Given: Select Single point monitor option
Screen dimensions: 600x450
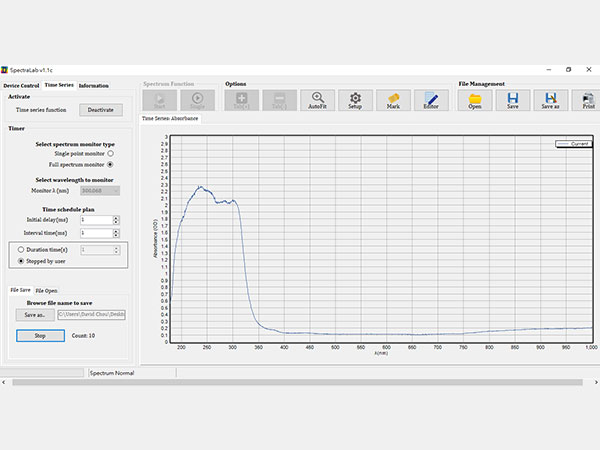Looking at the screenshot, I should tap(110, 153).
